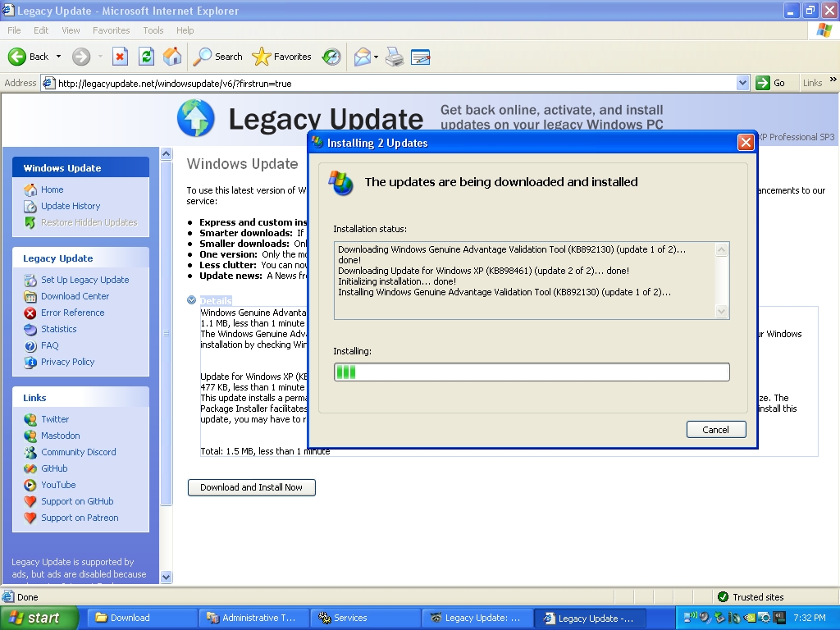Expand the Links toolbar chevron
This screenshot has height=630, width=840.
833,80
